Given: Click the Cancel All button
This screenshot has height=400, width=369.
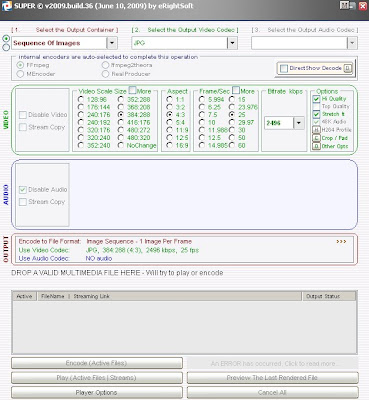Looking at the screenshot, I should 272,392.
